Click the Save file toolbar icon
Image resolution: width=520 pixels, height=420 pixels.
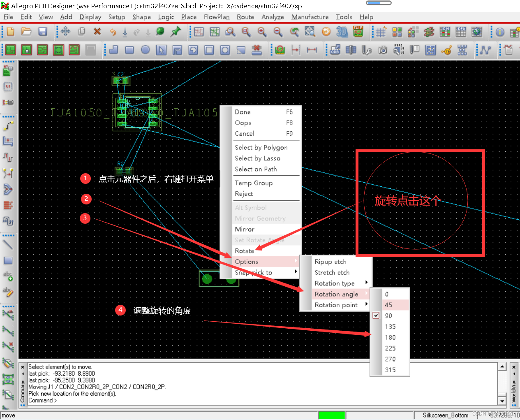pyautogui.click(x=42, y=32)
